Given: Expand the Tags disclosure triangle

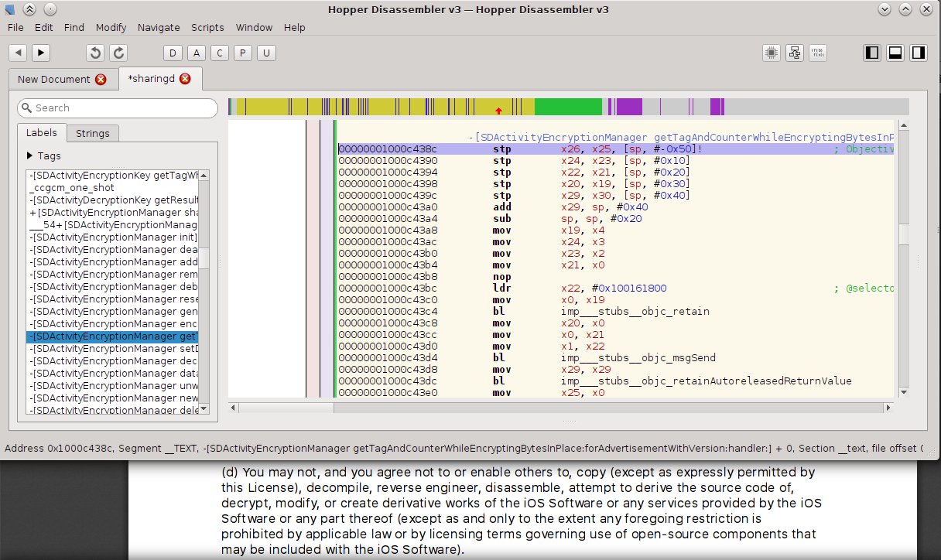Looking at the screenshot, I should (30, 155).
